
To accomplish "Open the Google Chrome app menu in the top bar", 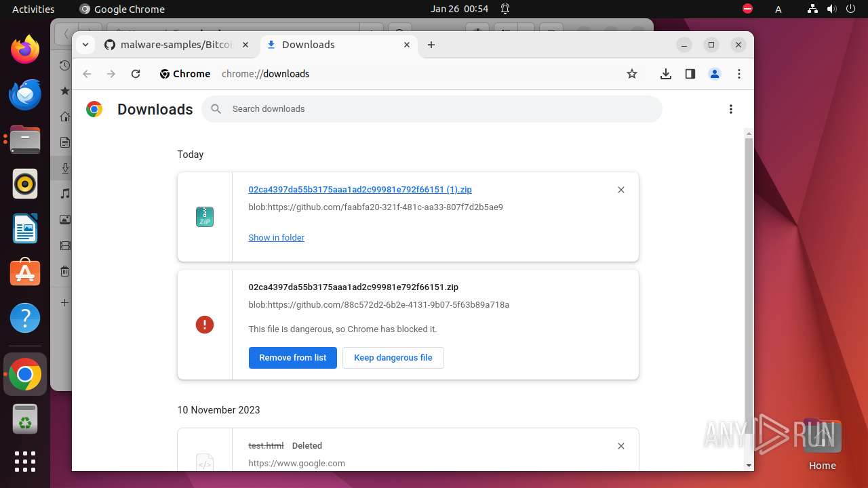I will tap(122, 9).
